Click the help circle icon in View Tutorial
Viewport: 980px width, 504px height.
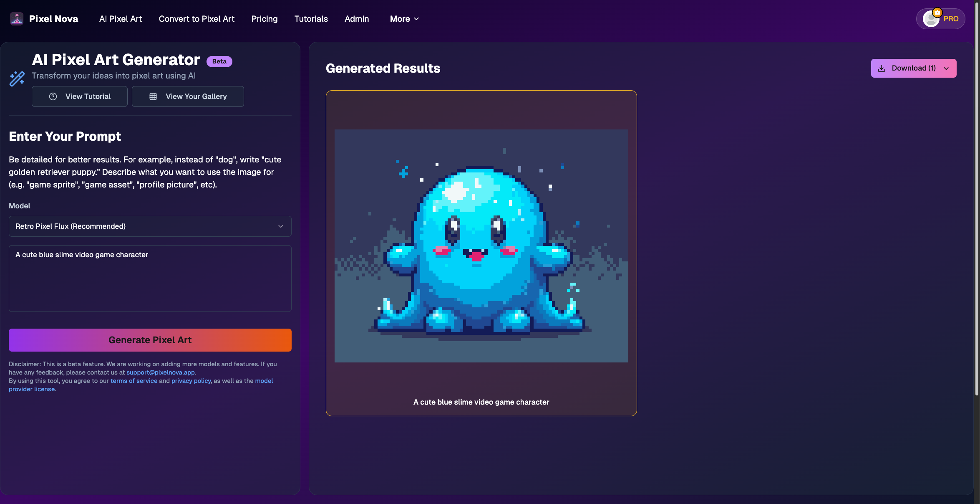tap(53, 96)
